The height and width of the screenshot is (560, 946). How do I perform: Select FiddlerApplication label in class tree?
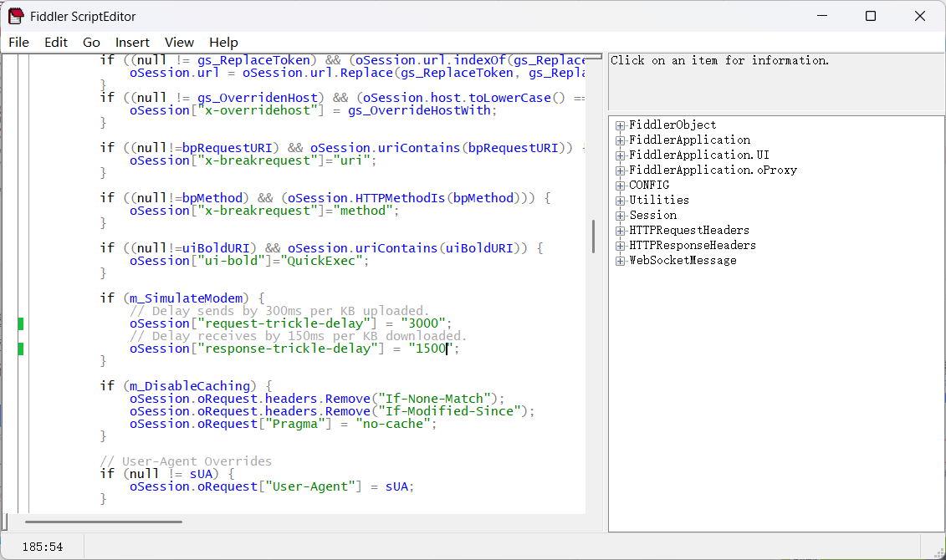tap(689, 140)
